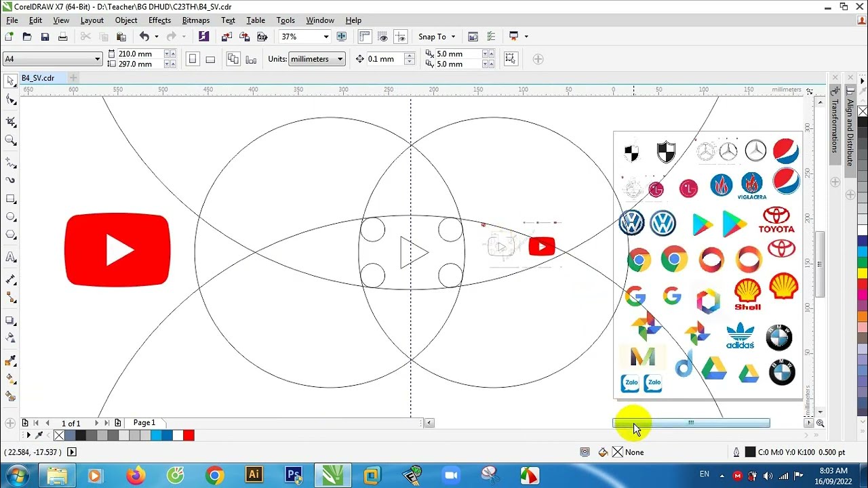Image resolution: width=868 pixels, height=488 pixels.
Task: Open the Options dialog icon
Action: (x=490, y=37)
